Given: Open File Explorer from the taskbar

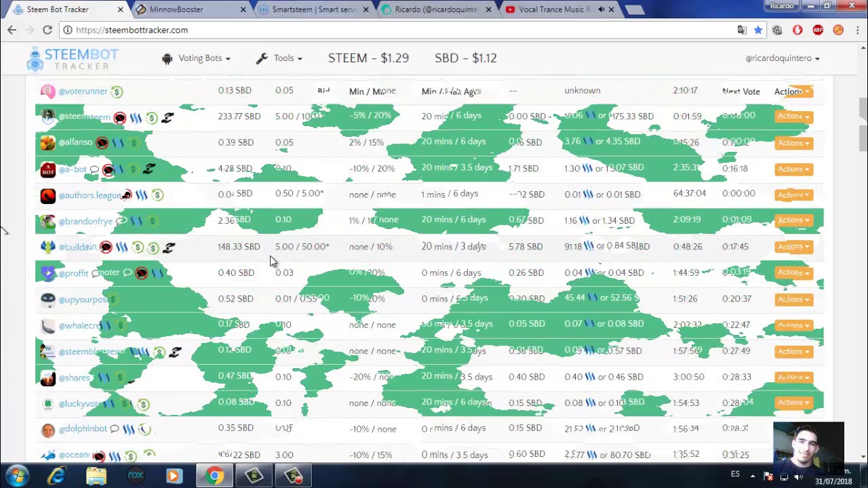Looking at the screenshot, I should (x=96, y=476).
